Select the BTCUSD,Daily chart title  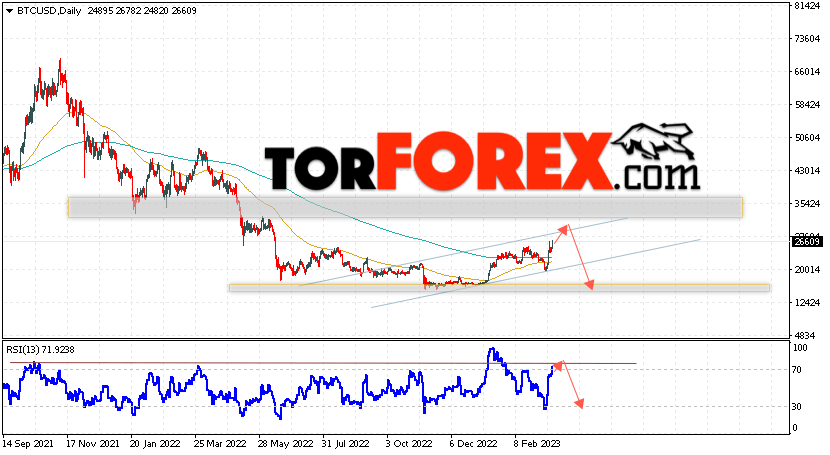49,11
